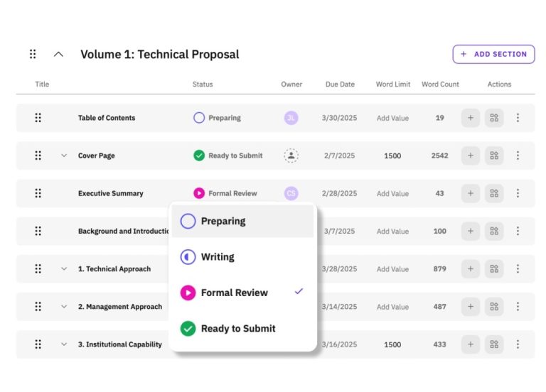Click the unassigned owner icon for Cover Page
The width and height of the screenshot is (546, 392).
click(x=291, y=156)
